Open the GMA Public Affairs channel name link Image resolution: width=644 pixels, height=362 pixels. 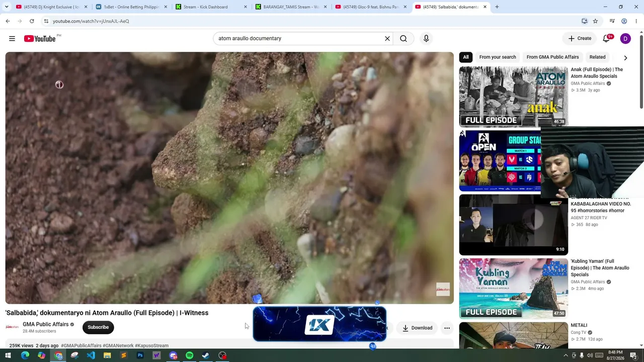[45, 324]
